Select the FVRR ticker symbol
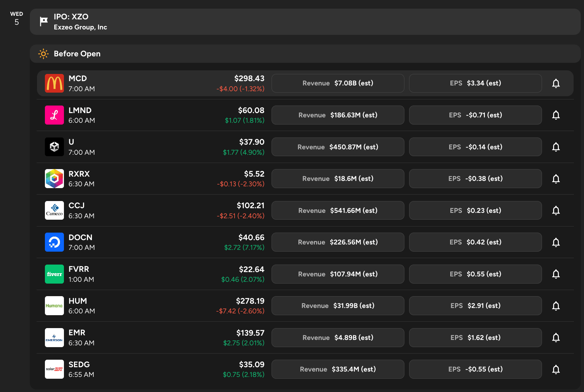This screenshot has height=392, width=584. coord(79,269)
